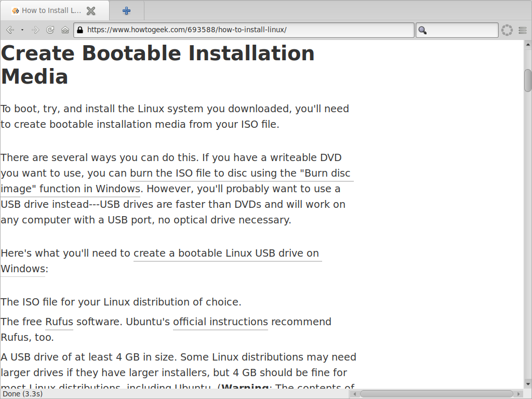Reload the current page
532x399 pixels.
click(50, 30)
